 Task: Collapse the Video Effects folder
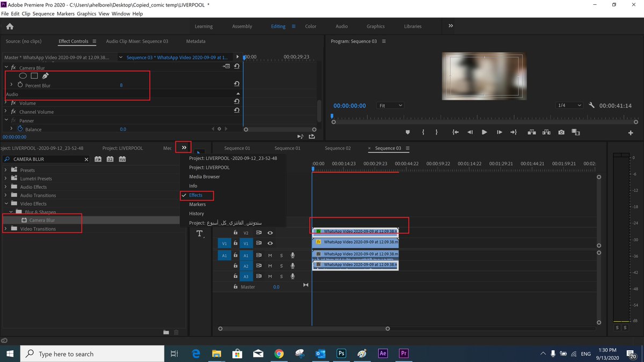pyautogui.click(x=6, y=204)
